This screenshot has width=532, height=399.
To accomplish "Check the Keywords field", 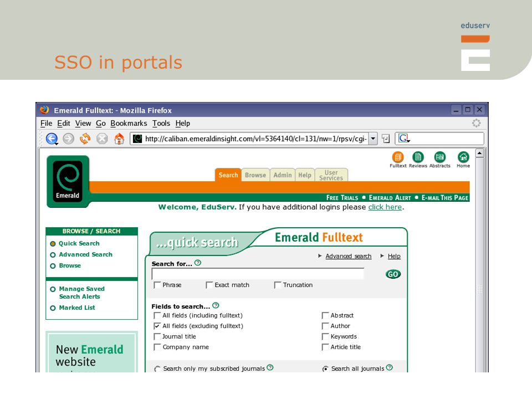I will pos(325,336).
